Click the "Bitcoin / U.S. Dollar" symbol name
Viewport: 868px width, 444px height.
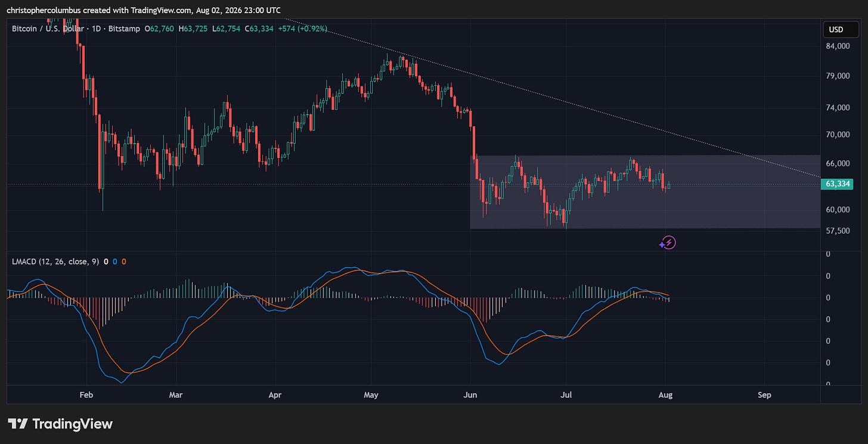pos(49,29)
